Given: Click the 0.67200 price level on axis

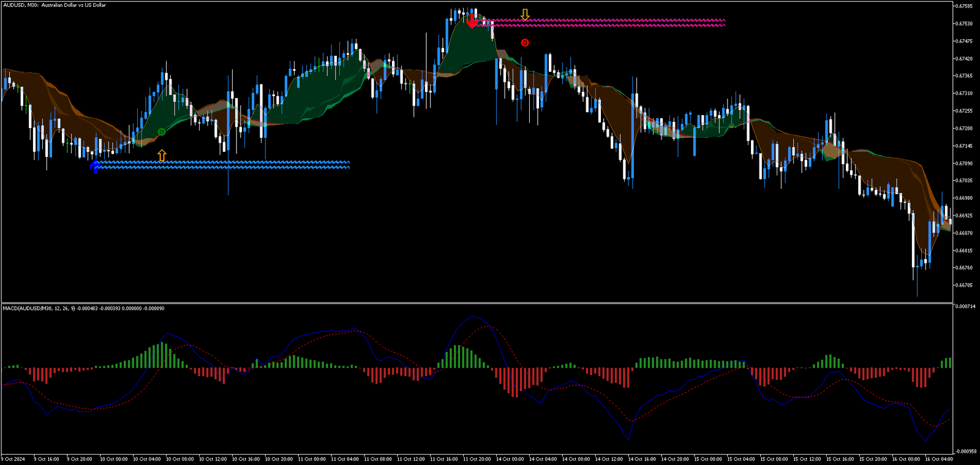Looking at the screenshot, I should pos(965,129).
